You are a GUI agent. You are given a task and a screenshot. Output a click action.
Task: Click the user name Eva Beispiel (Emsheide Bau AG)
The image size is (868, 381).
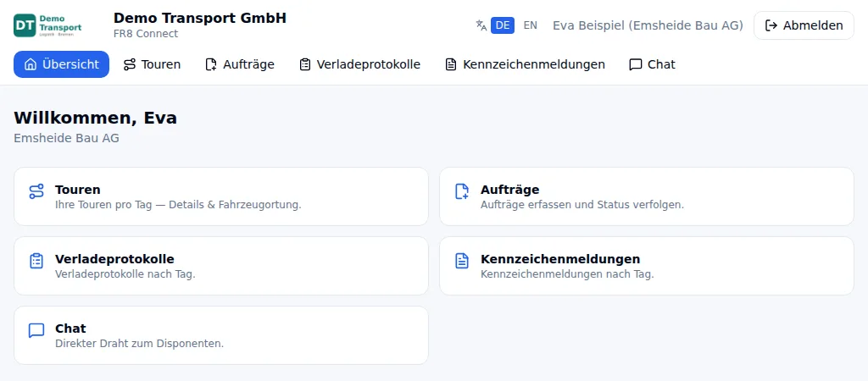[648, 25]
